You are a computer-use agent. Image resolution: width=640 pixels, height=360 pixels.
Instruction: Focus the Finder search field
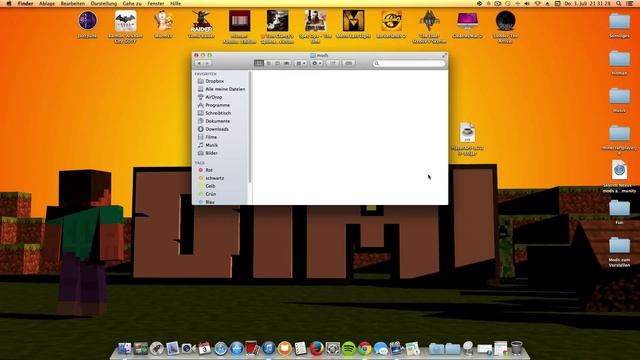coord(409,63)
